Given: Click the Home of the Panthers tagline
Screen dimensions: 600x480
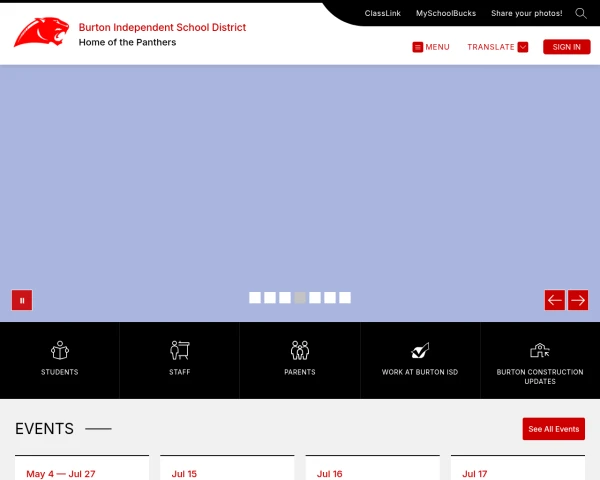Looking at the screenshot, I should (127, 42).
